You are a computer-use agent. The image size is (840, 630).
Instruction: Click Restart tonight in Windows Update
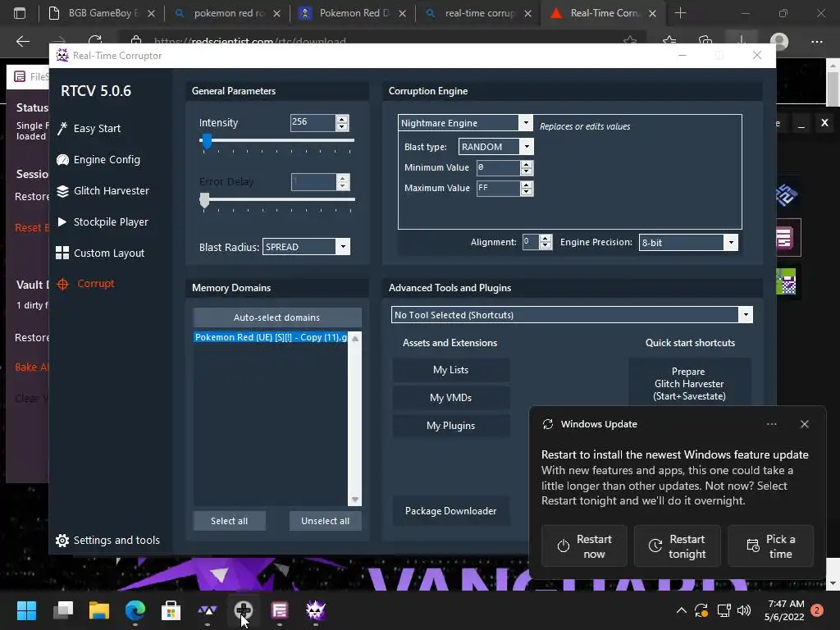click(677, 546)
